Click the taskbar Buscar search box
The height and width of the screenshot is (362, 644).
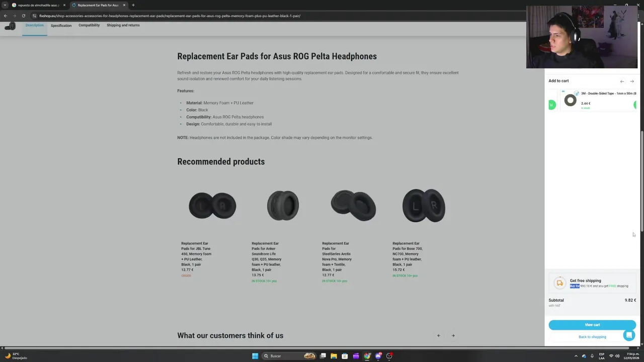coord(289,356)
